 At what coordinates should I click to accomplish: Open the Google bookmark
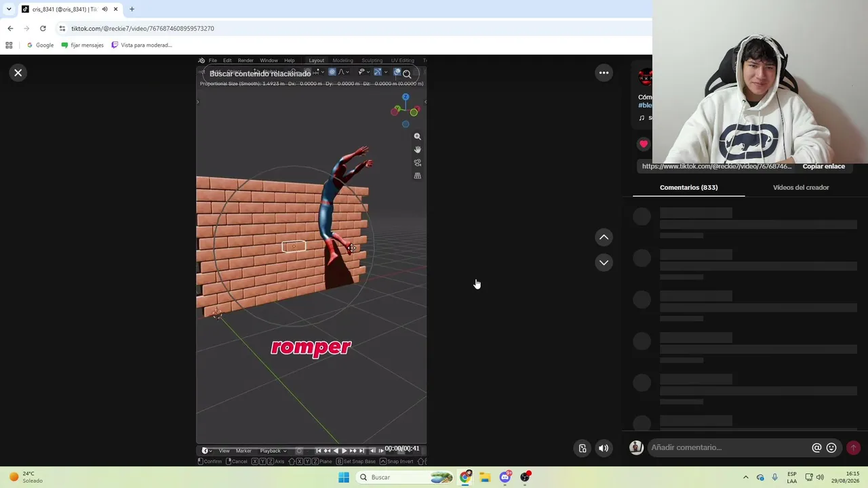point(40,45)
